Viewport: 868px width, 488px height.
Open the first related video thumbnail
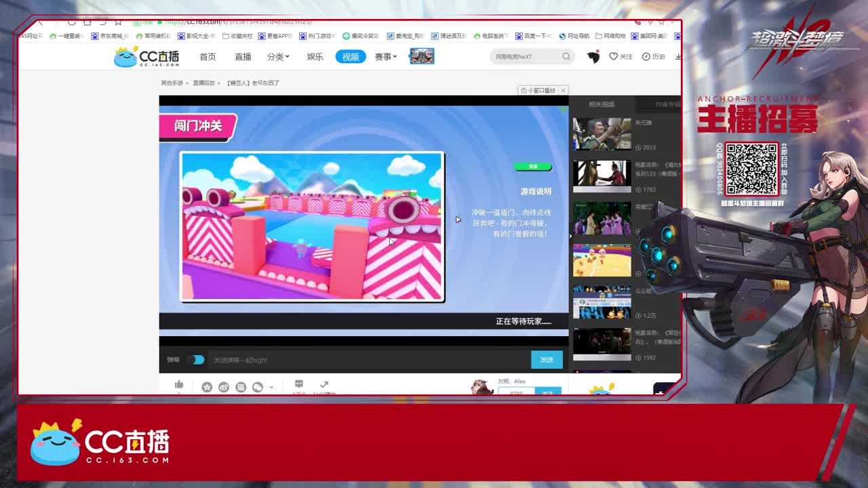coord(601,134)
